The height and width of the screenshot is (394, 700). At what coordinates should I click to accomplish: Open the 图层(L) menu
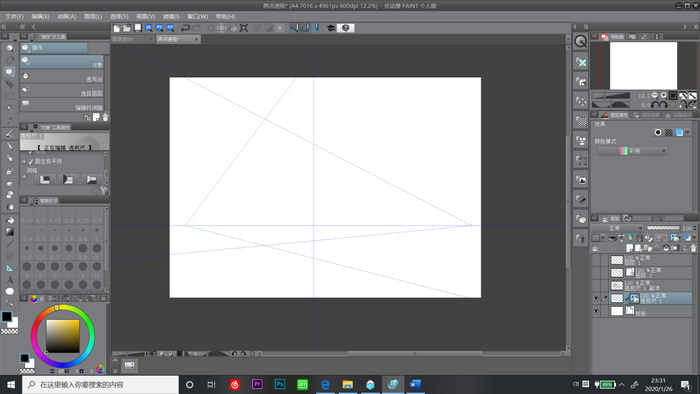pyautogui.click(x=93, y=17)
